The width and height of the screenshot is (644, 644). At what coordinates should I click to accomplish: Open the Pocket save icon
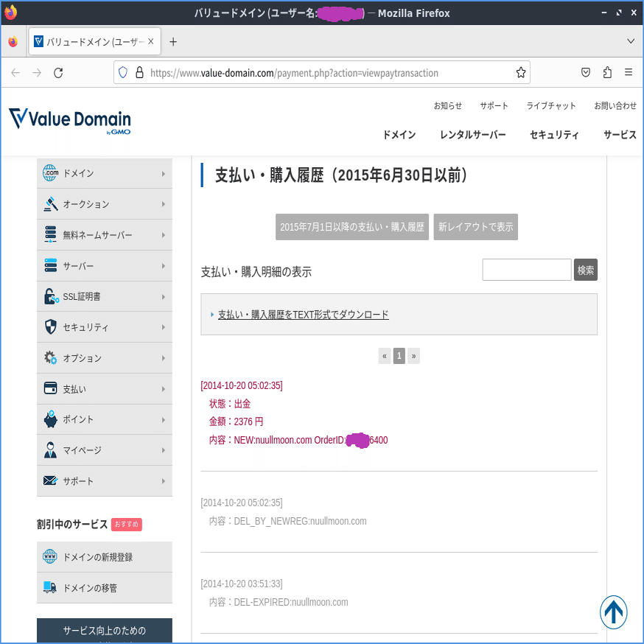coord(586,73)
